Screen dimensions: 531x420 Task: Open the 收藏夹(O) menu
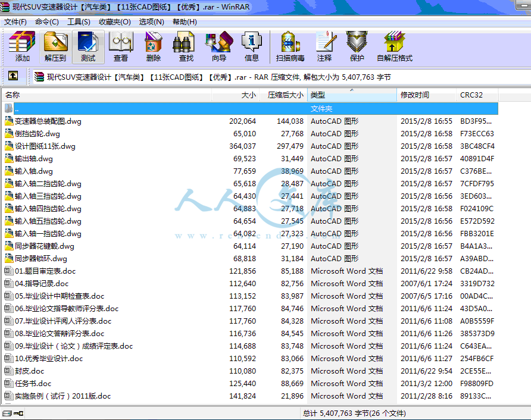[115, 22]
